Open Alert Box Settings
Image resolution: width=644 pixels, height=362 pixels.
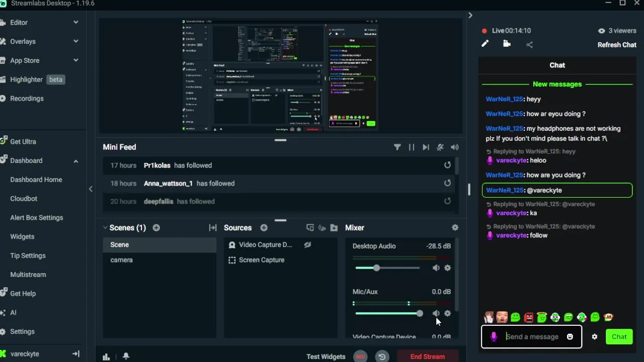click(37, 218)
